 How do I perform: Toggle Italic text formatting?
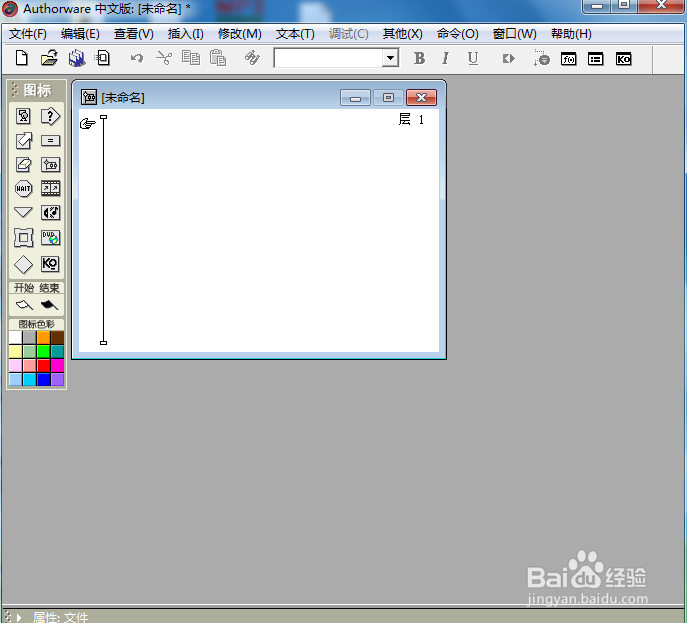tap(446, 58)
